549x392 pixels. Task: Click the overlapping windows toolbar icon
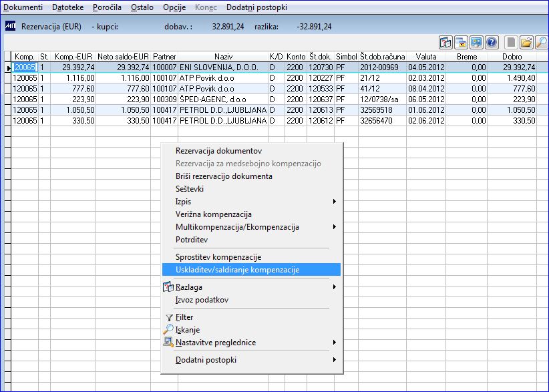tap(461, 43)
